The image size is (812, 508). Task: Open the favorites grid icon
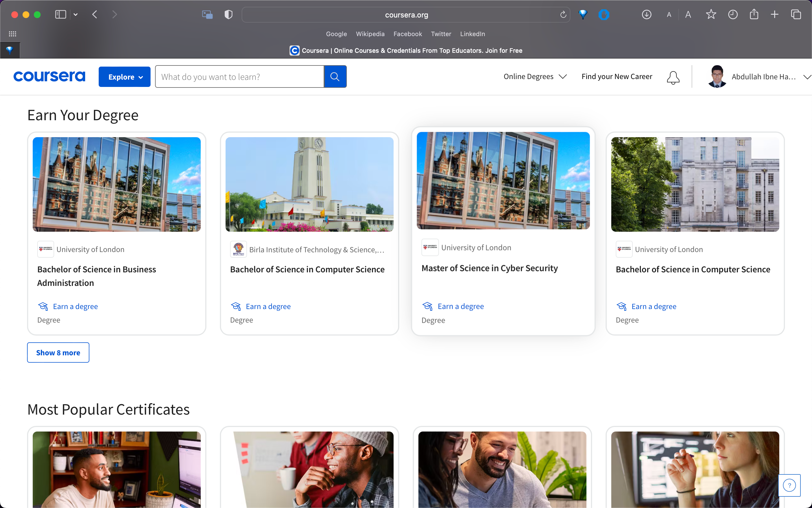tap(12, 34)
